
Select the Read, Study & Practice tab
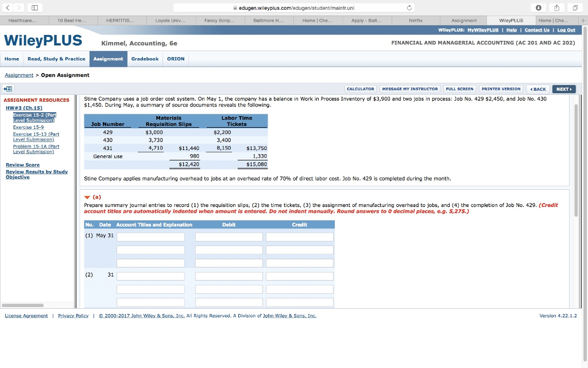tap(56, 59)
